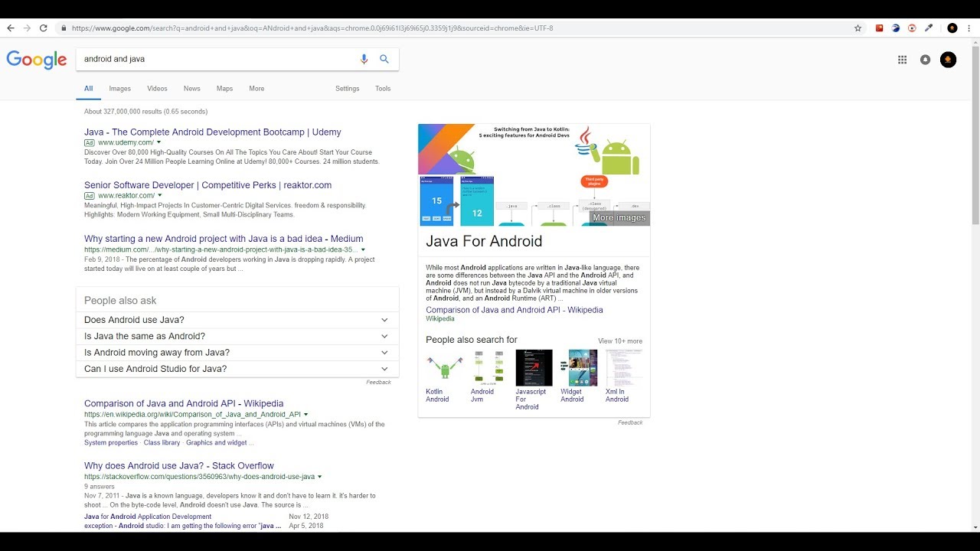Open Java for Android Application Development link
Image resolution: width=980 pixels, height=551 pixels.
[x=148, y=517]
